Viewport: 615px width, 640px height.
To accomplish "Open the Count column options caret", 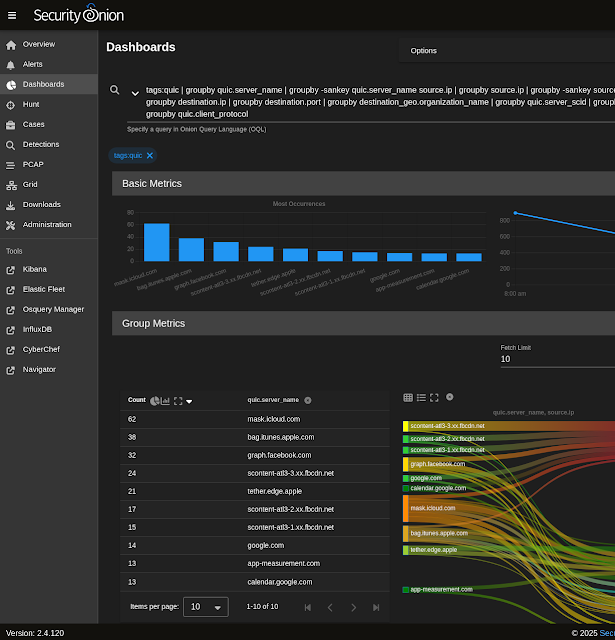I will pyautogui.click(x=189, y=401).
